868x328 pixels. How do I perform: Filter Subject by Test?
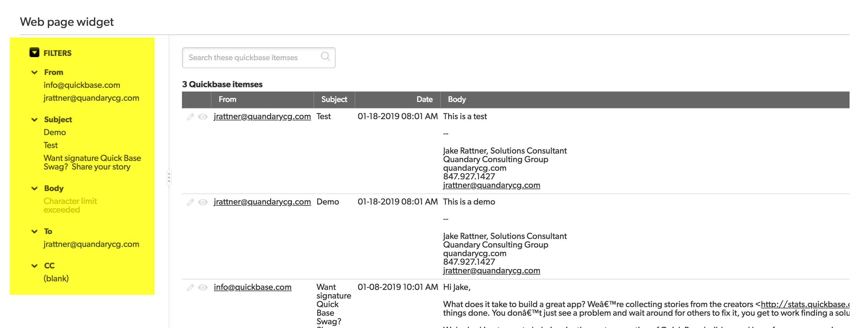pyautogui.click(x=50, y=145)
